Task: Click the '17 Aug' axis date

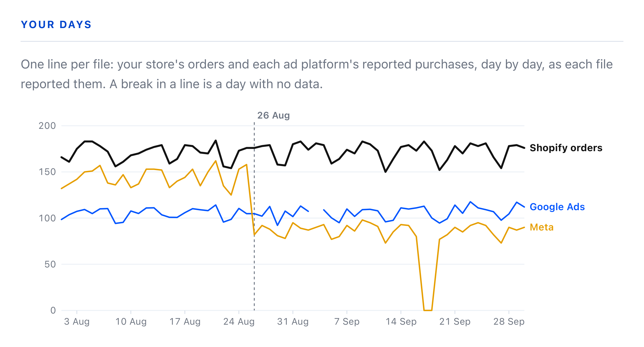Action: [x=185, y=322]
